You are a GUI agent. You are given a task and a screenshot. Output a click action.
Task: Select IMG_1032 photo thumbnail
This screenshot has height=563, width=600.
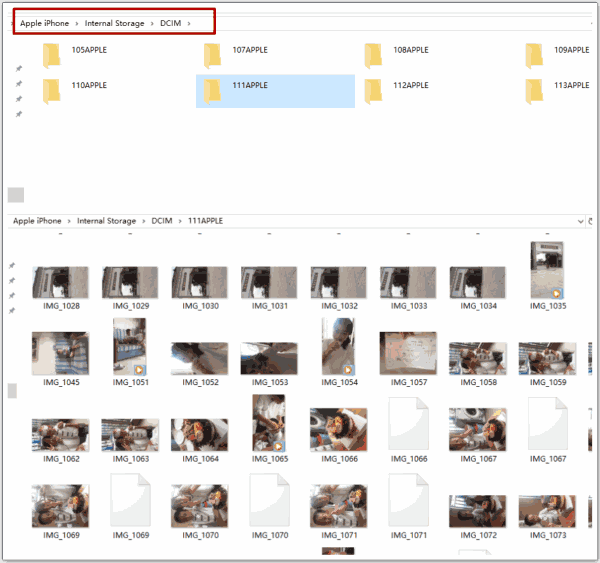tap(339, 282)
